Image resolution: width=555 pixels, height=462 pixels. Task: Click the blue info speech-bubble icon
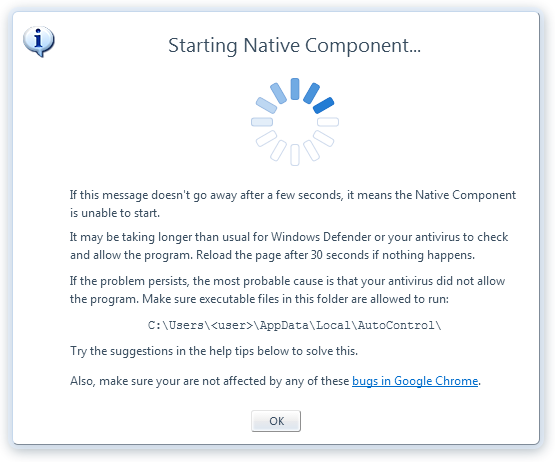39,41
